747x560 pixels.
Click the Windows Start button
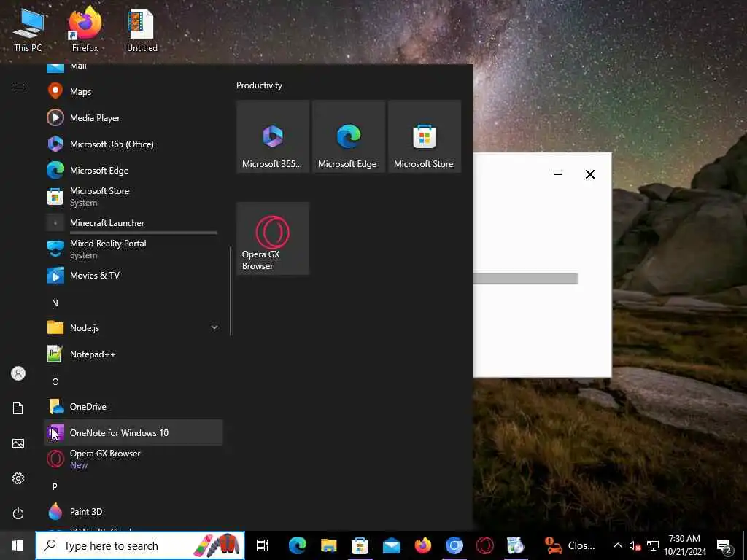[x=18, y=545]
